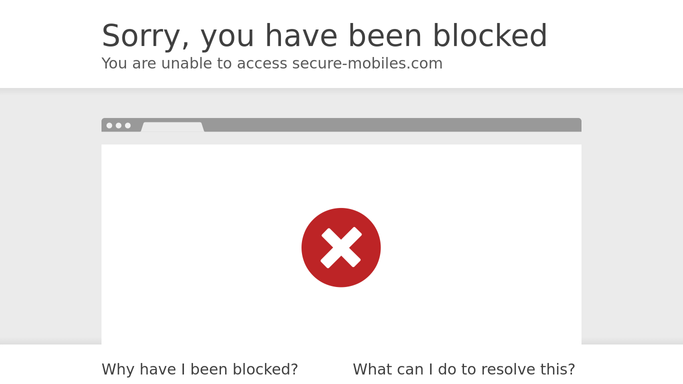
Task: Click the red circle X error icon
Action: (341, 247)
